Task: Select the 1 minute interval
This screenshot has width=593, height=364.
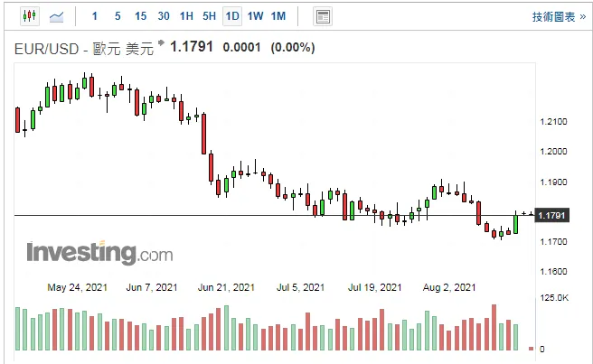Action: tap(95, 16)
